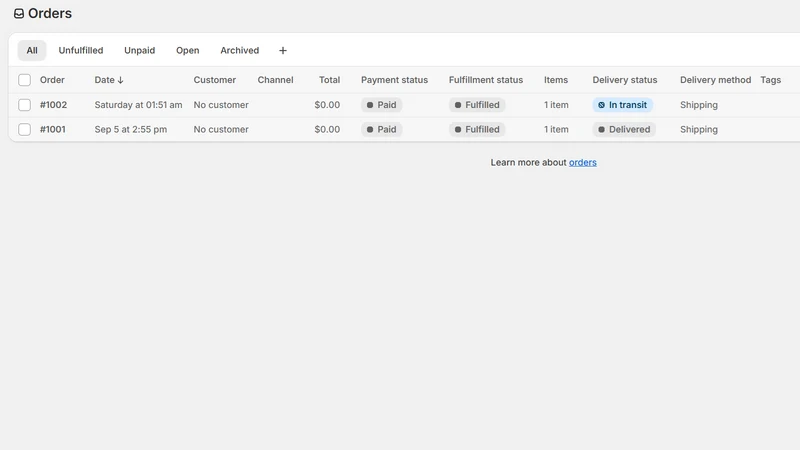Screen dimensions: 800x450
Task: Switch to the Unfulfilled tab
Action: tap(81, 51)
